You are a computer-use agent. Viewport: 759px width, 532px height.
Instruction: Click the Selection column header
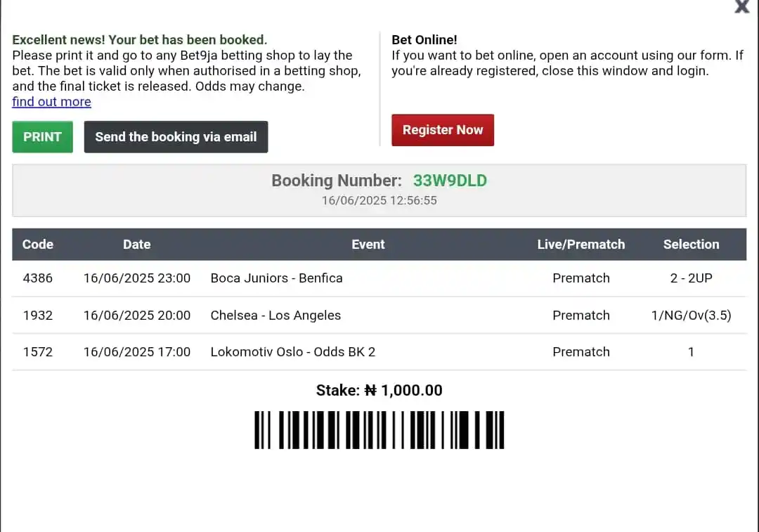point(692,245)
